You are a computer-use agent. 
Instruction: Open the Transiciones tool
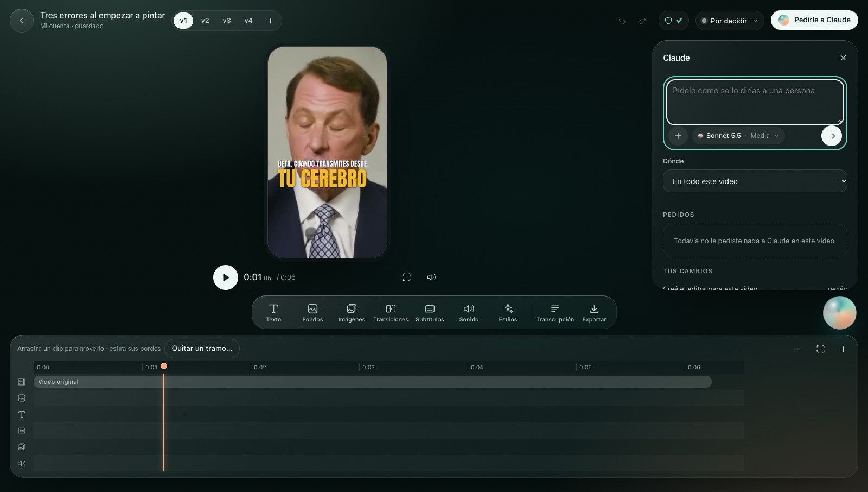[x=391, y=312]
